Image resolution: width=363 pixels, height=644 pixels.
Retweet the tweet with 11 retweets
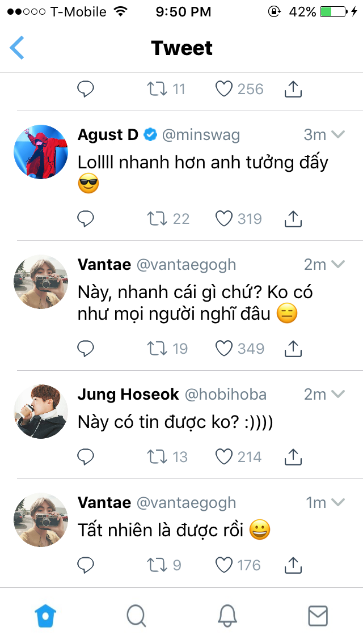[155, 89]
